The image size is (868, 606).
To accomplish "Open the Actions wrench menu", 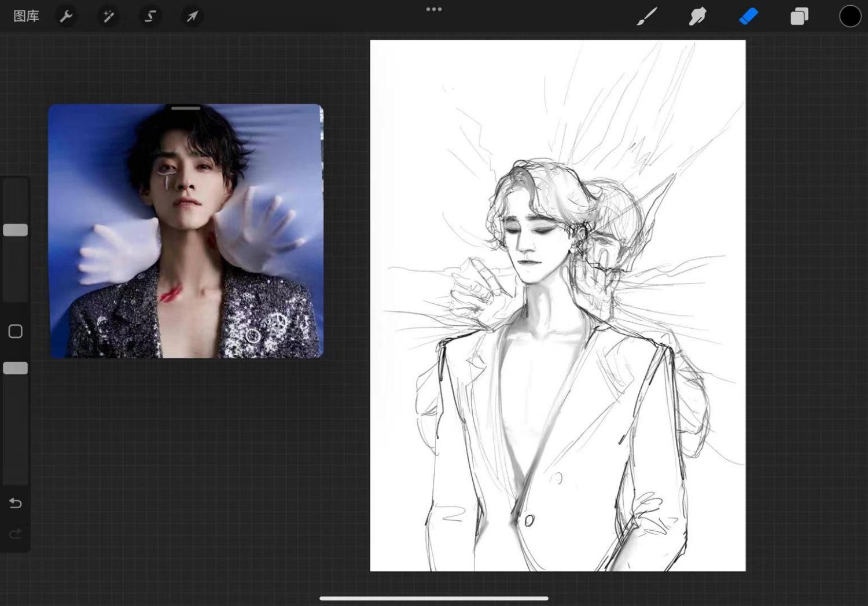I will click(66, 16).
